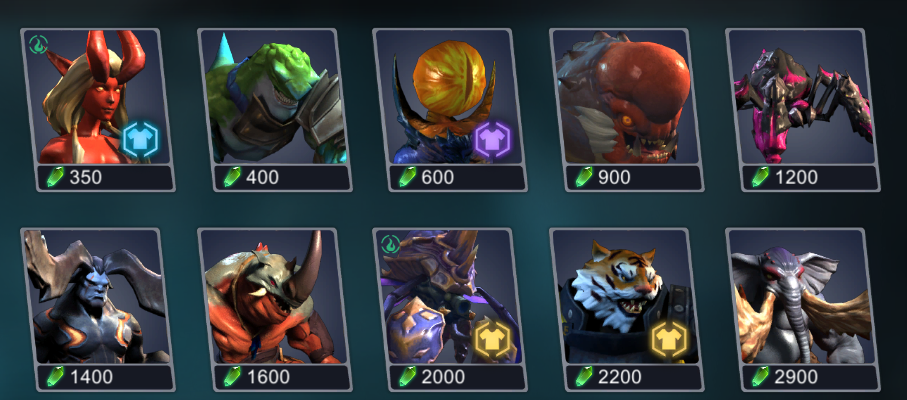The height and width of the screenshot is (400, 907).
Task: Select the pink spider creature portrait
Action: coord(801,97)
